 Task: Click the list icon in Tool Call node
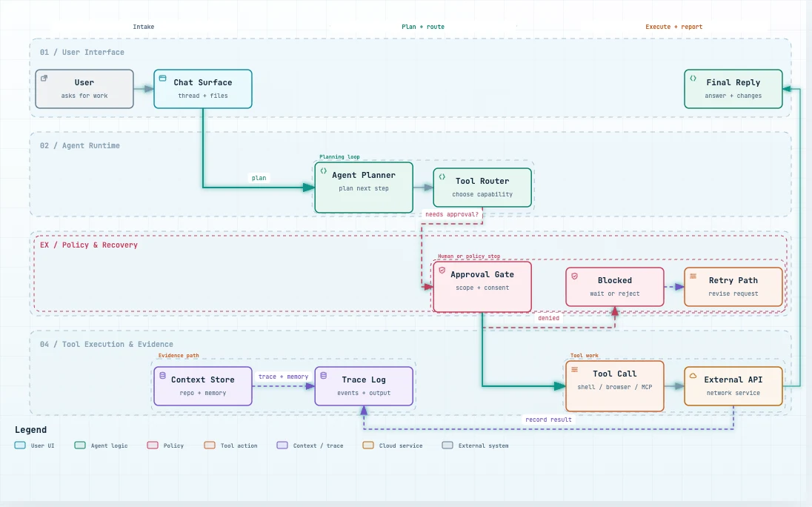click(x=574, y=370)
